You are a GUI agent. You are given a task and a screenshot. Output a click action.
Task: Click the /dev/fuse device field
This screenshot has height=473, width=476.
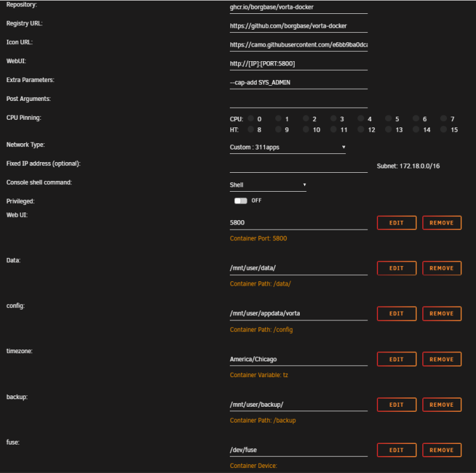[299, 450]
